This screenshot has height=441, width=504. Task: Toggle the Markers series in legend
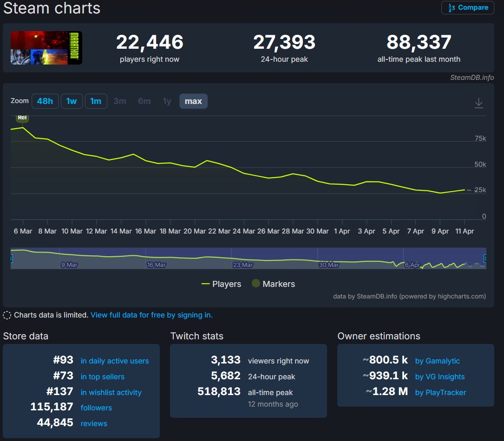tap(274, 284)
